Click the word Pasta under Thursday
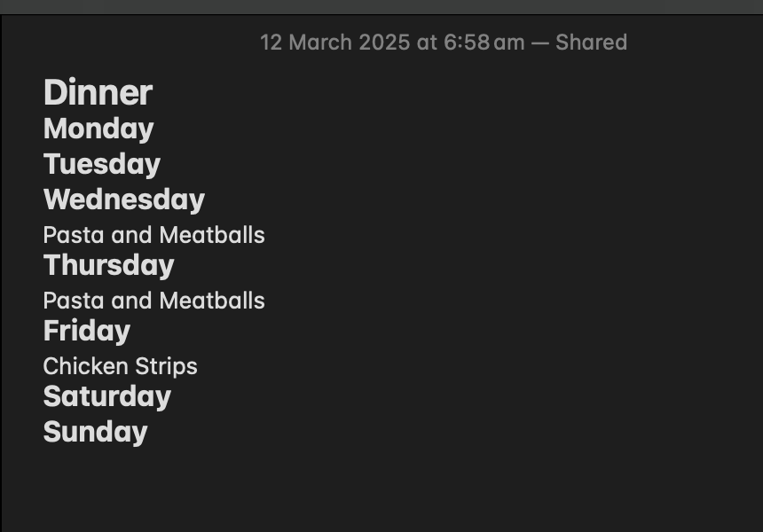The width and height of the screenshot is (763, 532). tap(74, 301)
